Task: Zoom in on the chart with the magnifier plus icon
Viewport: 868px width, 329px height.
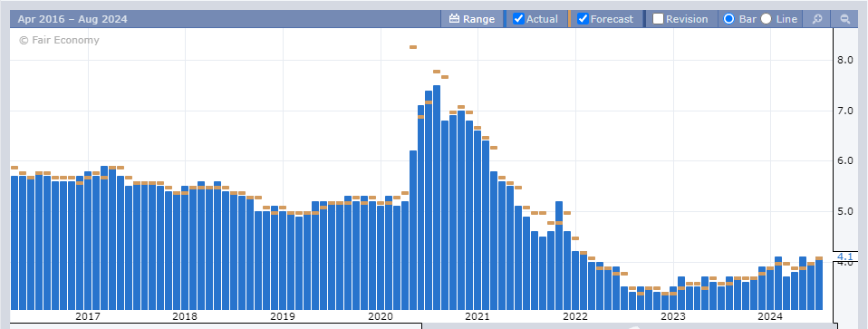Action: tap(817, 19)
